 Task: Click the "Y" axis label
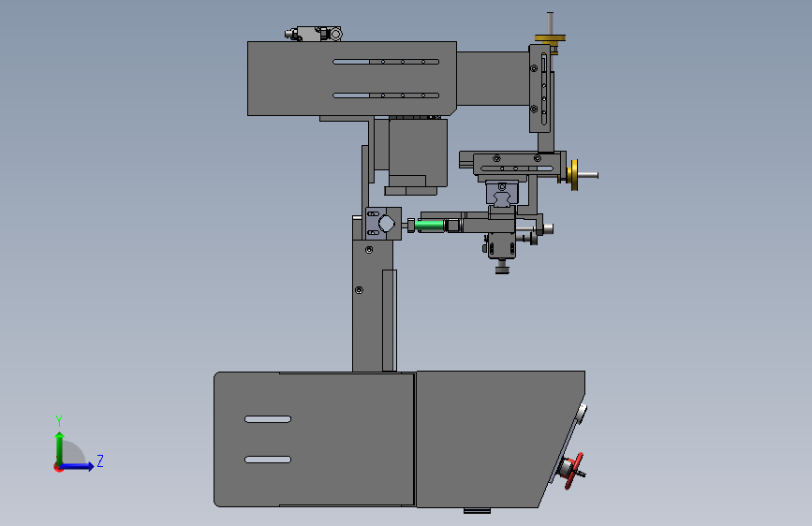(59, 420)
